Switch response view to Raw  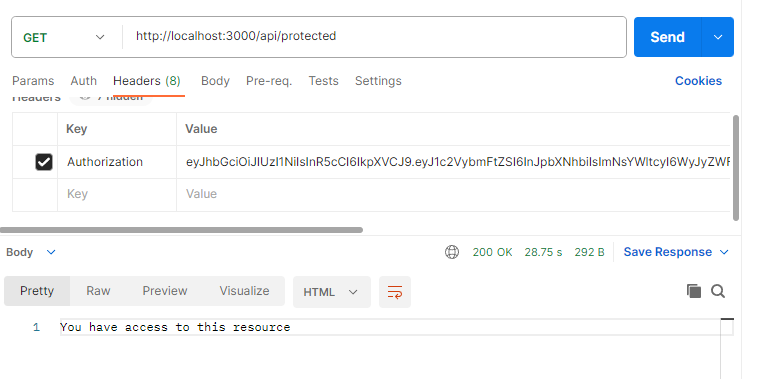pyautogui.click(x=98, y=291)
